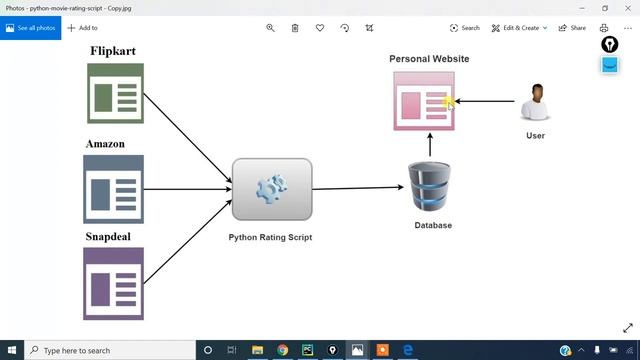This screenshot has width=640, height=360.
Task: Open network status tray icon
Action: point(630,350)
